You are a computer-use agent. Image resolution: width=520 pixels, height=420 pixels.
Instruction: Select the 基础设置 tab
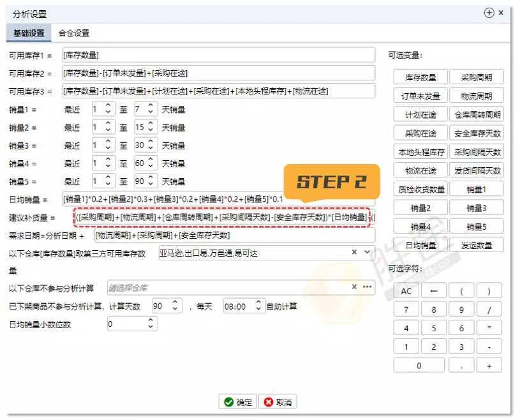tap(27, 33)
